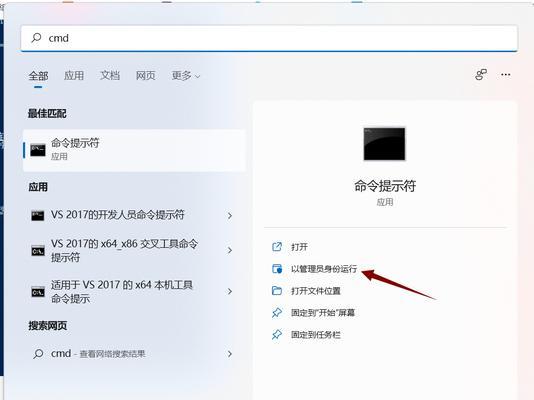
Task: Click the pin icon for 固定到任务栏
Action: [x=277, y=335]
